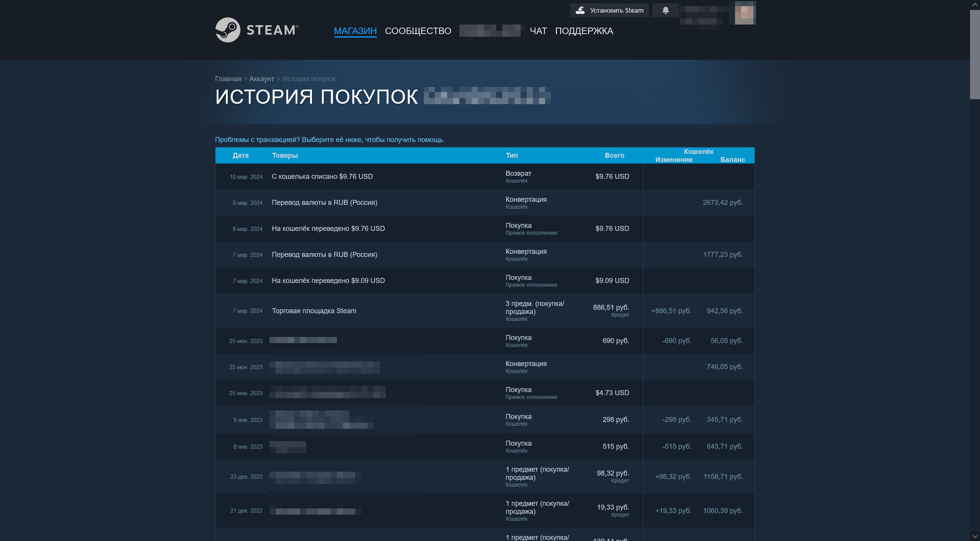Open the 298 руб. purchase from 9 янв. 2023
This screenshot has width=980, height=541.
point(485,420)
